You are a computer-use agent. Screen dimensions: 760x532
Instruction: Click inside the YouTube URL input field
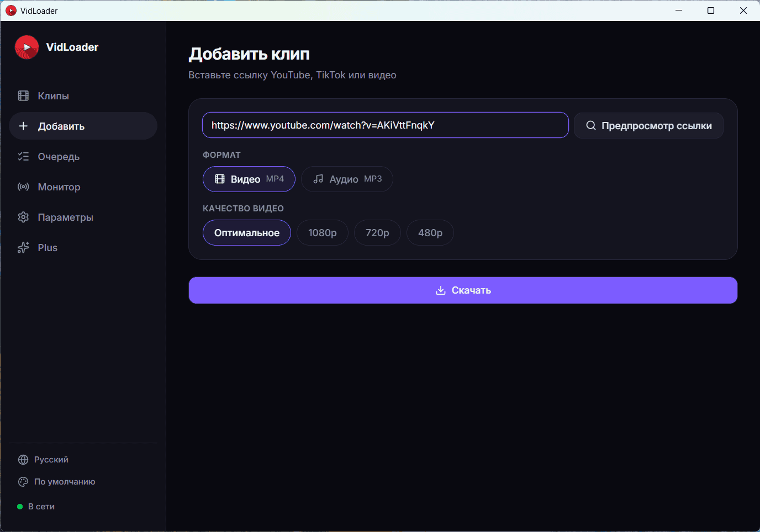(x=385, y=125)
